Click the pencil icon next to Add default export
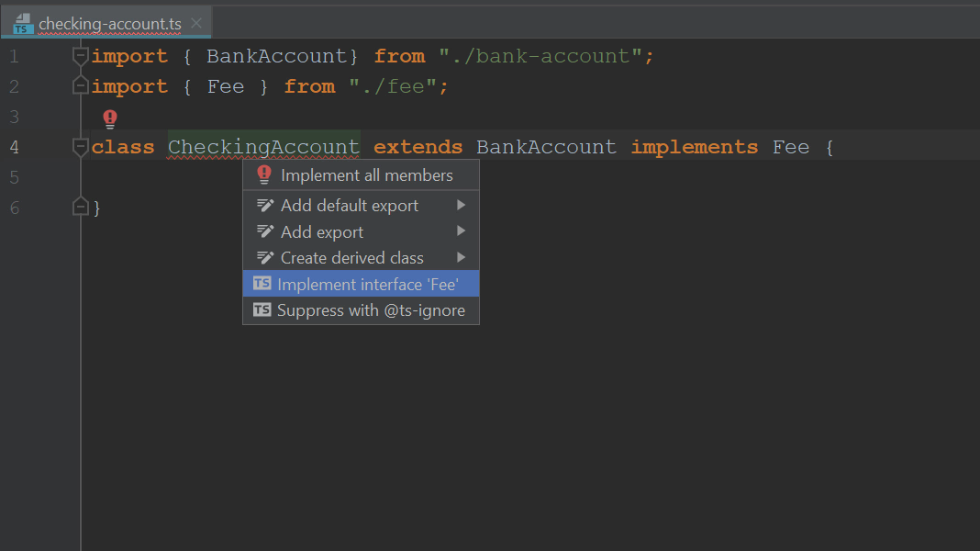980x551 pixels. 265,205
